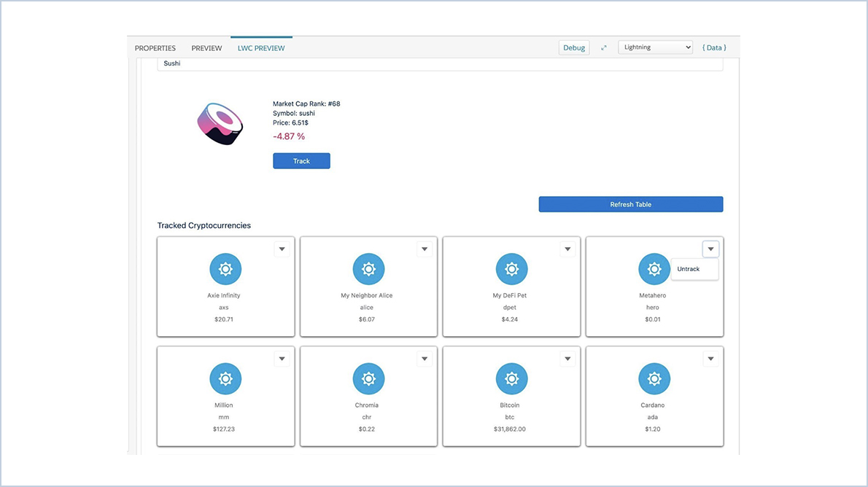Select the My DeFi Pet gear icon
Image resolution: width=868 pixels, height=487 pixels.
click(511, 268)
